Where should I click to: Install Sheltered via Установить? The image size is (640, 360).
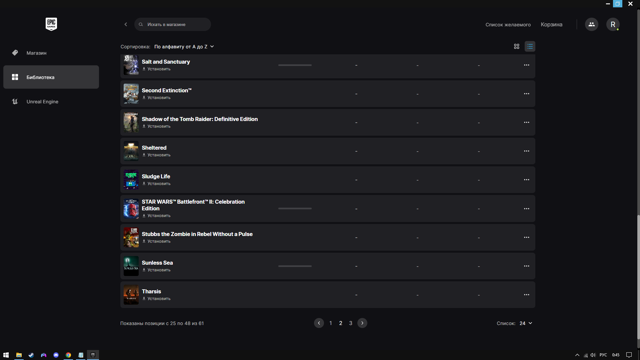pyautogui.click(x=156, y=155)
